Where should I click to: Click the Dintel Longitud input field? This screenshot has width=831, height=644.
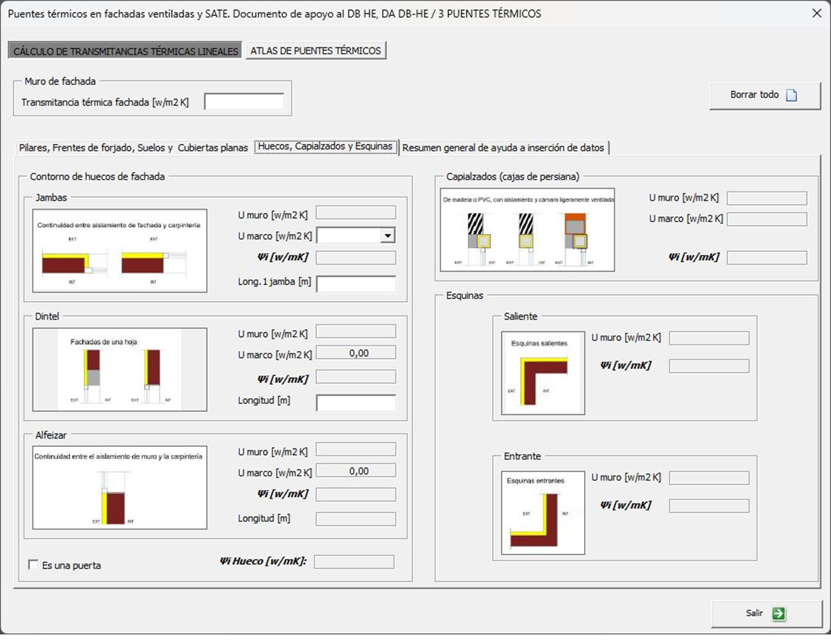pos(356,402)
